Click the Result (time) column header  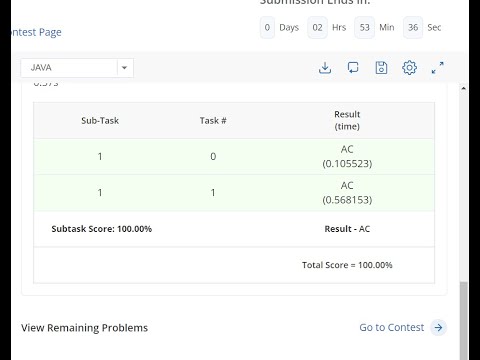(347, 120)
